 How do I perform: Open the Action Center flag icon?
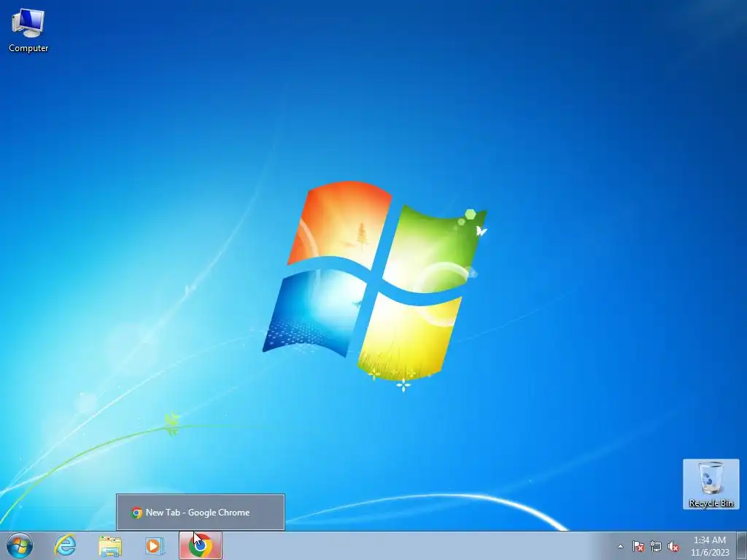tap(638, 546)
